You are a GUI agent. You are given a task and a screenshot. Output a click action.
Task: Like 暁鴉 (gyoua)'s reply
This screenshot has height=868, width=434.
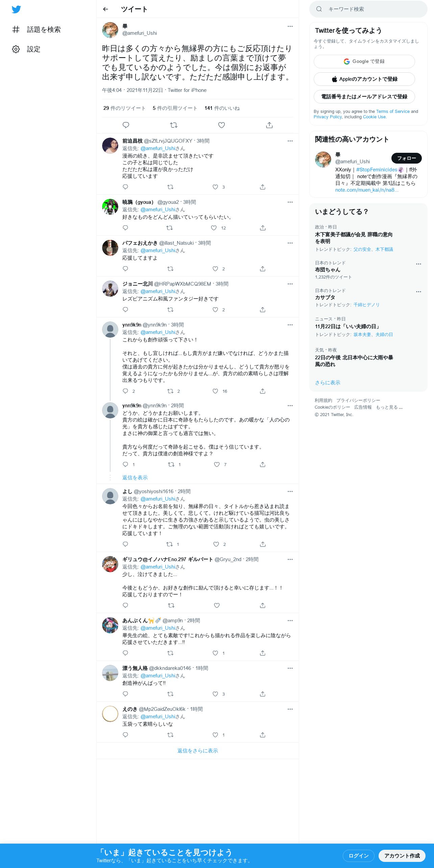point(214,228)
